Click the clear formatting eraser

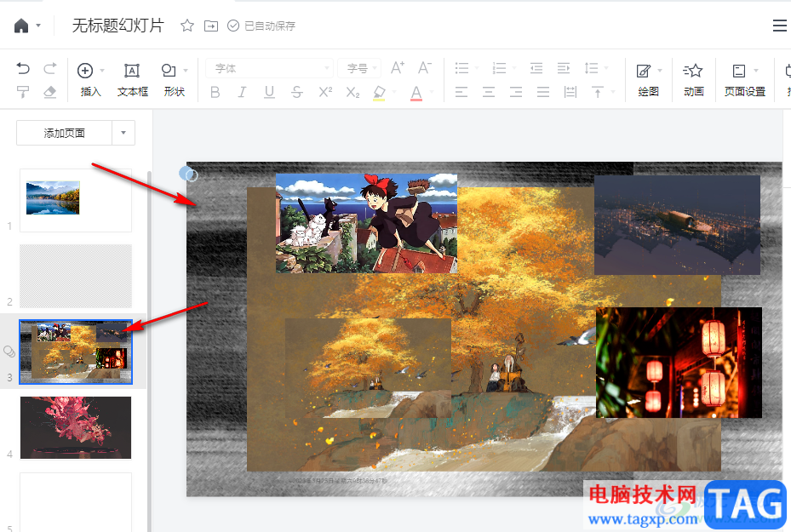point(50,92)
